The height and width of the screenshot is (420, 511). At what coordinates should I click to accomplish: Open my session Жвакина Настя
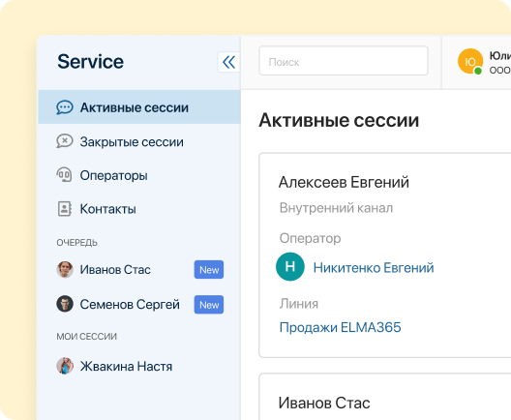(139, 366)
